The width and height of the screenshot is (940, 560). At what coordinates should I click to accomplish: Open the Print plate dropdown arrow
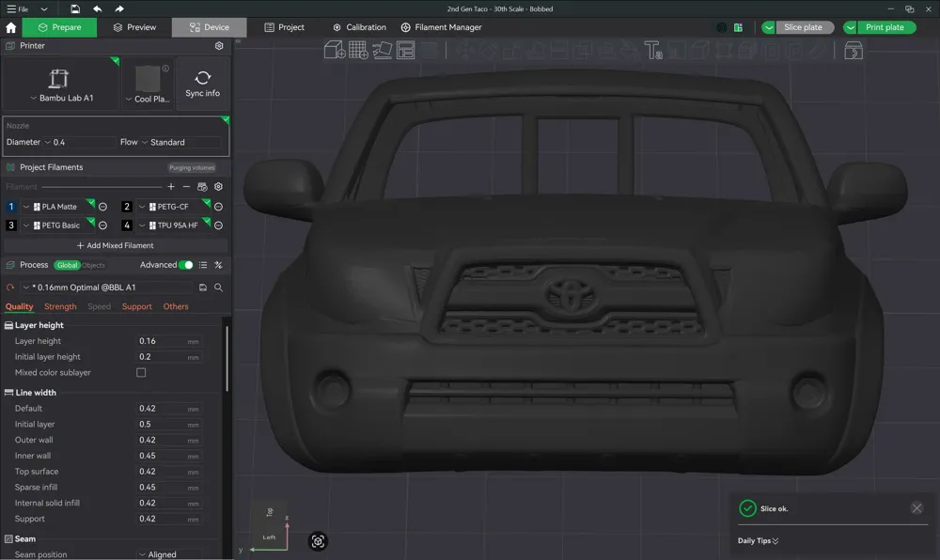coord(850,27)
